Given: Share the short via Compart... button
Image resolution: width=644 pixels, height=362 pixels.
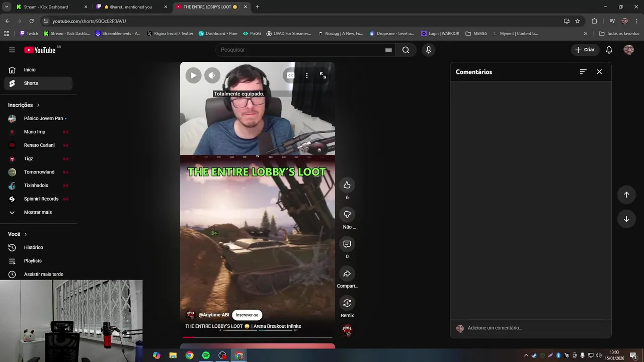Looking at the screenshot, I should coord(347,274).
